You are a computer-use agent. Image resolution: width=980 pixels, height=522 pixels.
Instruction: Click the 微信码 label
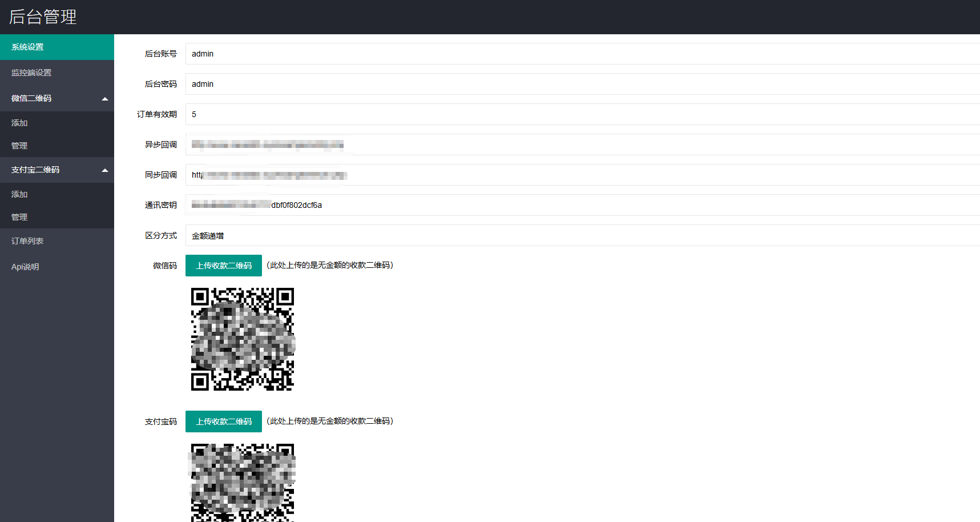pyautogui.click(x=165, y=266)
